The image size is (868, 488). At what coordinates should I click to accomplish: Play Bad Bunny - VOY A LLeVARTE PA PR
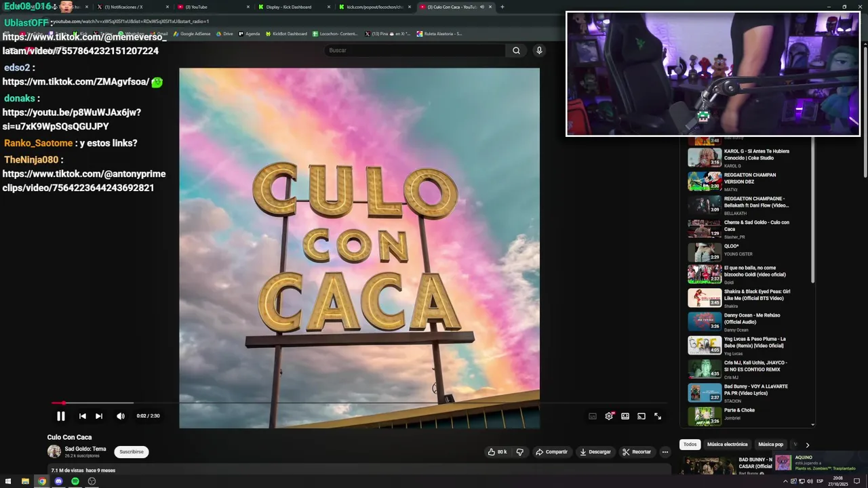click(739, 393)
